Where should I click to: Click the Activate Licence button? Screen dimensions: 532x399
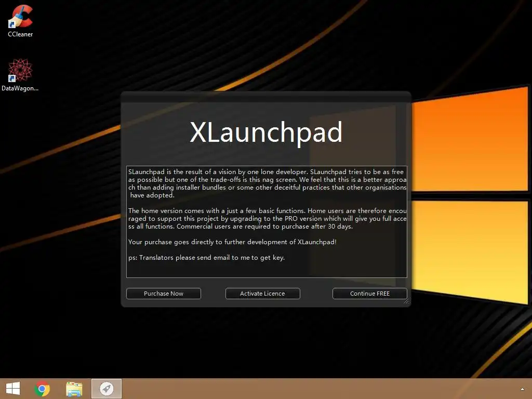(262, 294)
